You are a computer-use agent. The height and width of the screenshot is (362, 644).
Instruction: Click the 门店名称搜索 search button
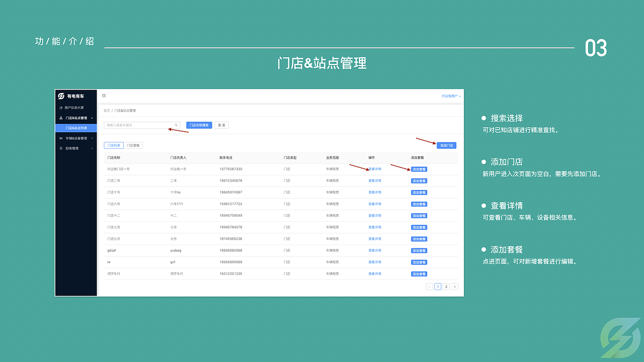(199, 125)
